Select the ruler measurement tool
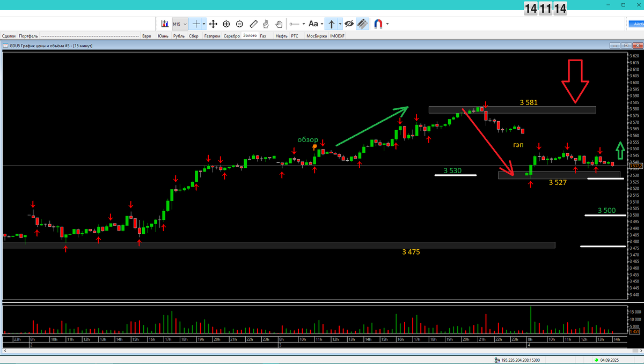Screen dimensions: 644x364 tap(253, 24)
